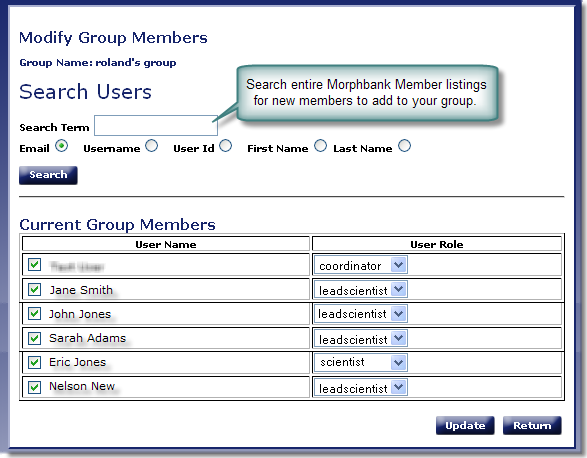This screenshot has width=587, height=458.
Task: Uncheck the blurred first member's checkbox
Action: tap(34, 265)
